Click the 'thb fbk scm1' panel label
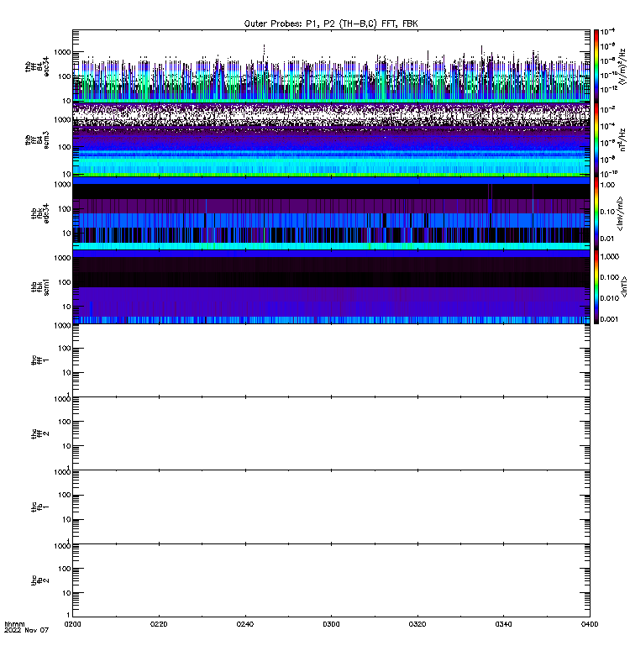The height and width of the screenshot is (672, 630). pyautogui.click(x=40, y=286)
